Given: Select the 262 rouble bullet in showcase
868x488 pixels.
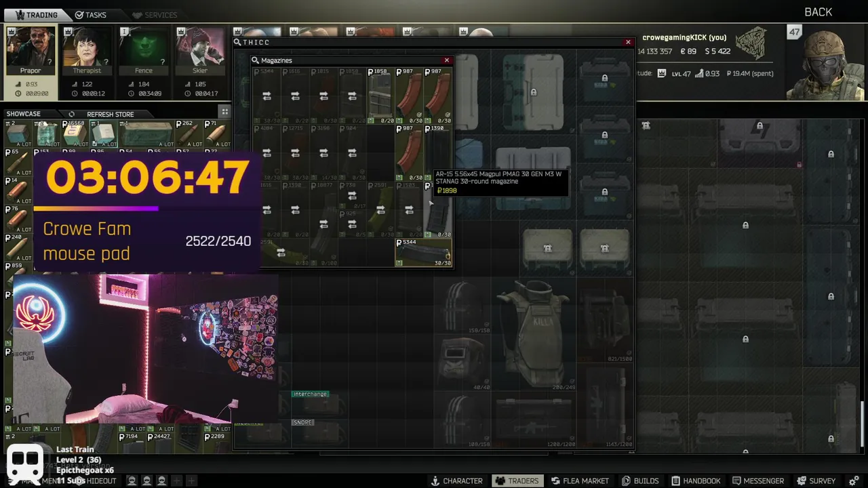Looking at the screenshot, I should [x=189, y=134].
